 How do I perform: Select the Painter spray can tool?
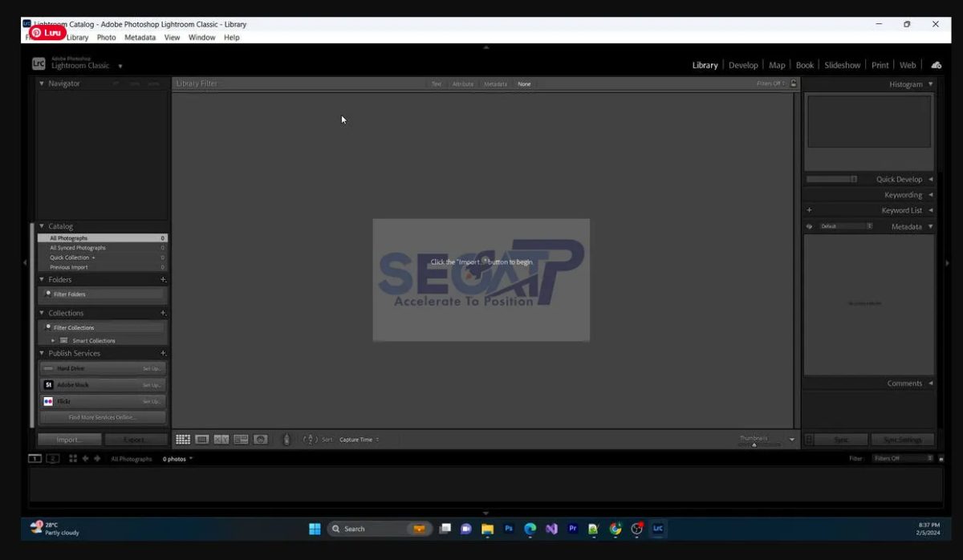[x=286, y=440]
